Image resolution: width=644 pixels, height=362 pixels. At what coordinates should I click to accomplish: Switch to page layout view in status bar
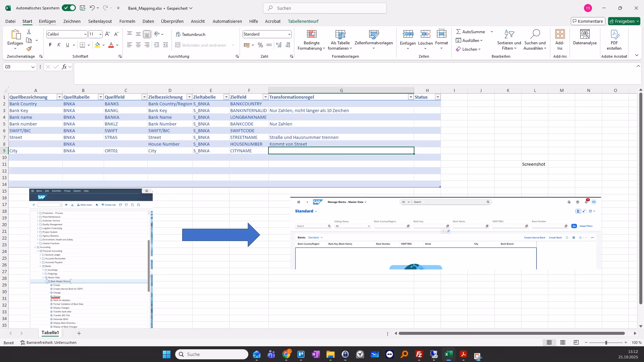click(563, 343)
